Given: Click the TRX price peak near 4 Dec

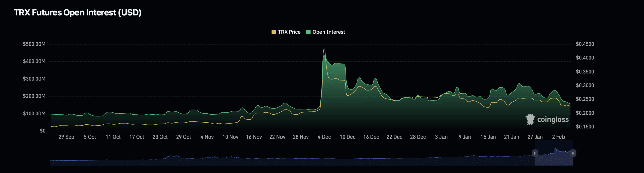Looking at the screenshot, I should click(x=324, y=49).
